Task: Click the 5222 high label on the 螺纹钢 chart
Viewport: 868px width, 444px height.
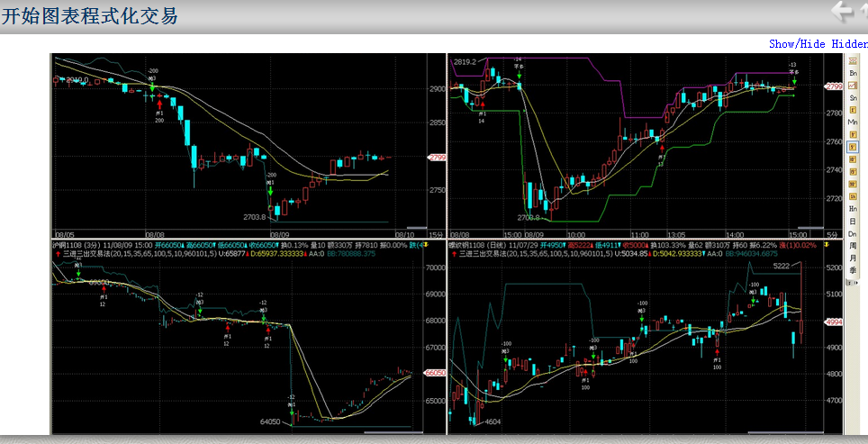Action: (x=781, y=266)
